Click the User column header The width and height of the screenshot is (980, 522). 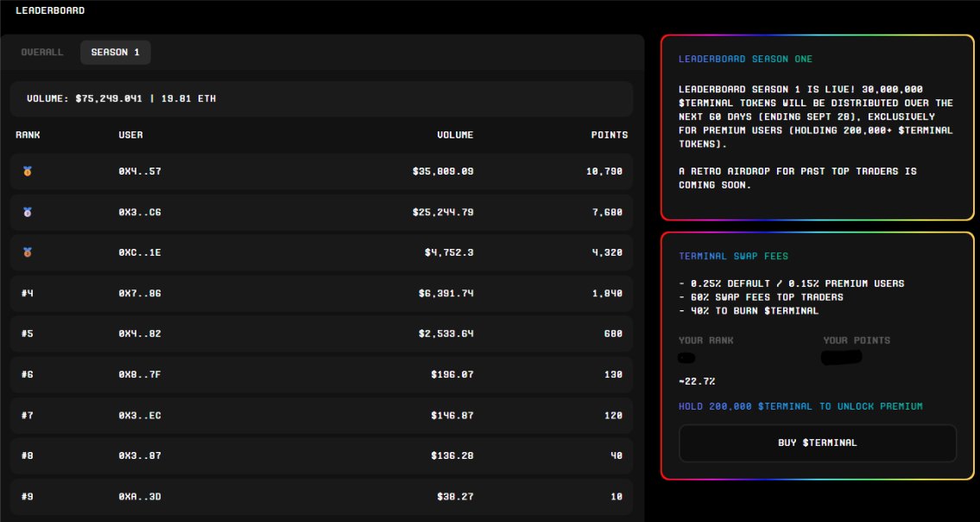[x=130, y=135]
